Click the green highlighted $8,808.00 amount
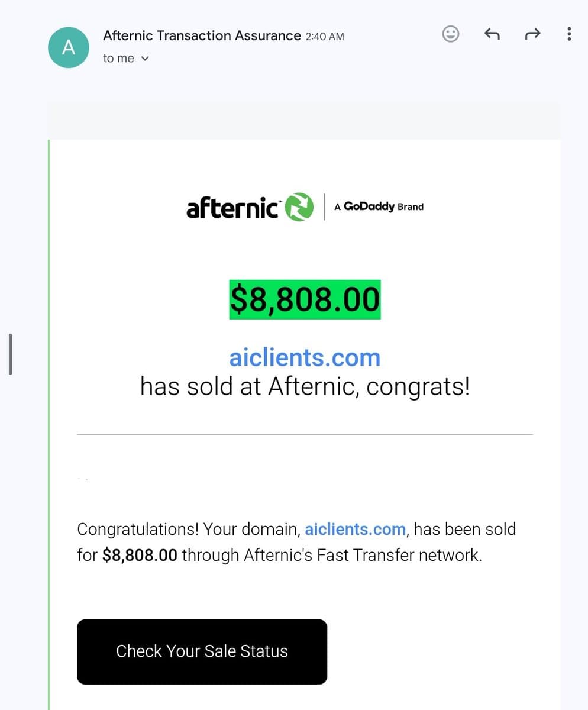Image resolution: width=588 pixels, height=710 pixels. point(305,299)
